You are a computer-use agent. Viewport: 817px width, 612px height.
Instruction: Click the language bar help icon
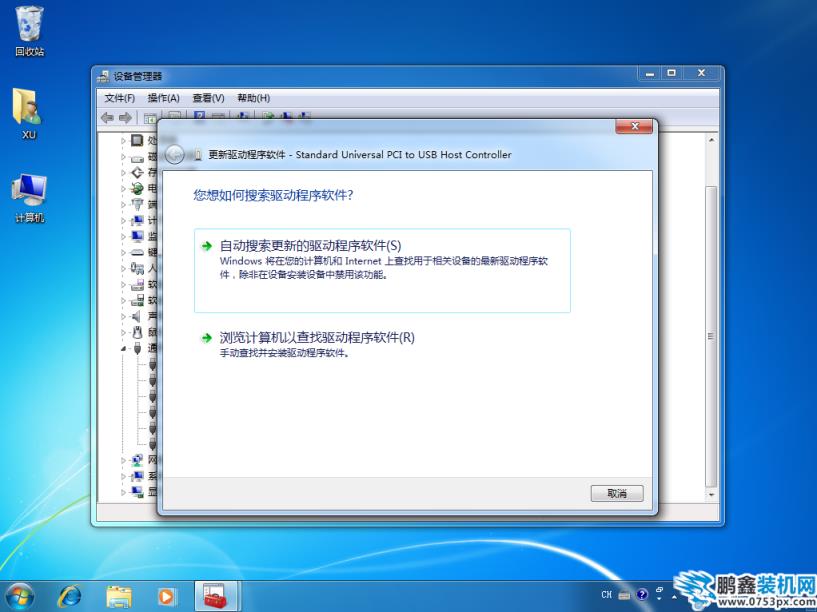tap(642, 594)
